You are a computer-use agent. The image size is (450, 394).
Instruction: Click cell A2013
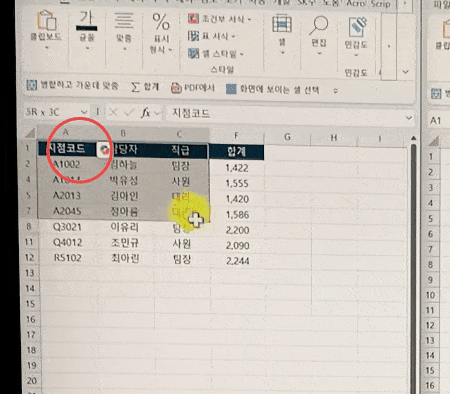tap(67, 195)
